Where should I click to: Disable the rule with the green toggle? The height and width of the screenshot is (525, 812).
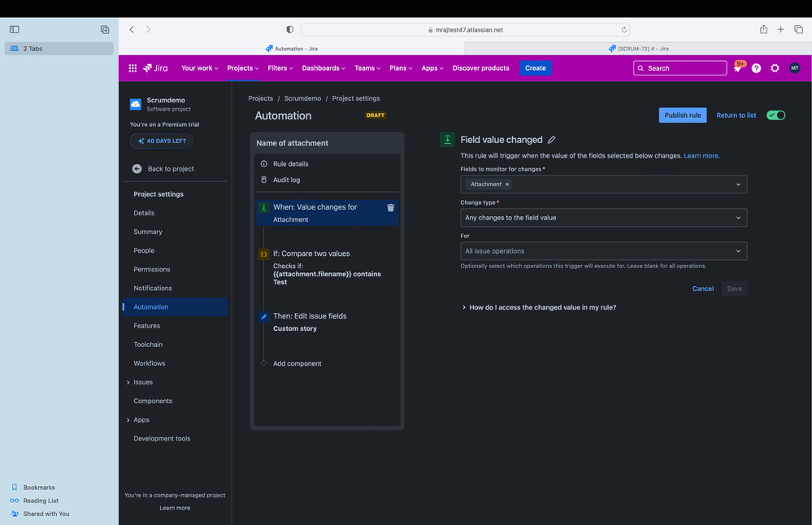[775, 115]
